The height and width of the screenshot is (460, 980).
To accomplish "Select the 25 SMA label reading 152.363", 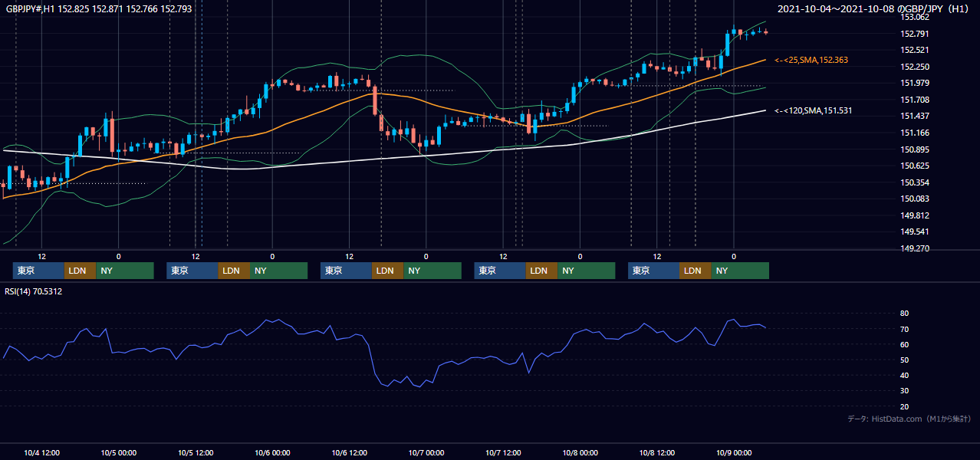I will (811, 60).
